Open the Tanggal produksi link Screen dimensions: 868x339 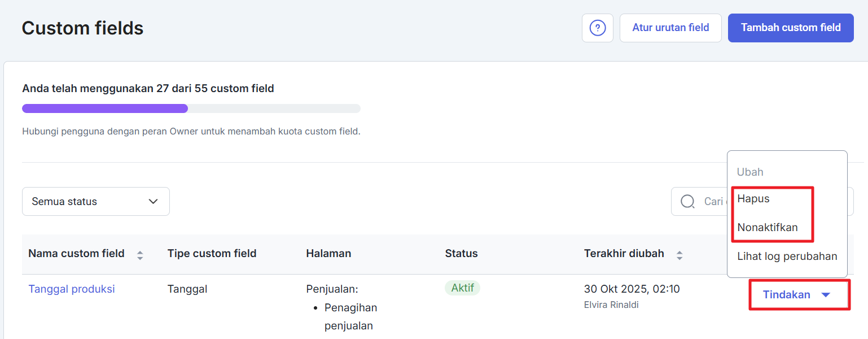72,289
